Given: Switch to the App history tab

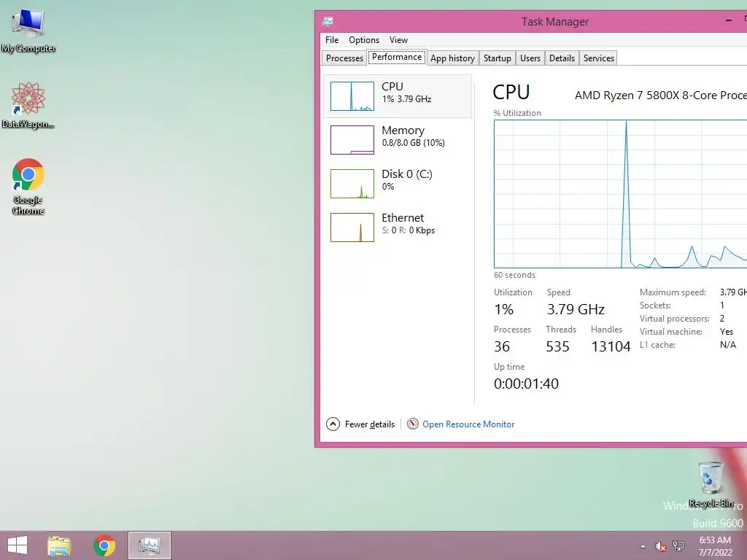Looking at the screenshot, I should click(x=452, y=58).
